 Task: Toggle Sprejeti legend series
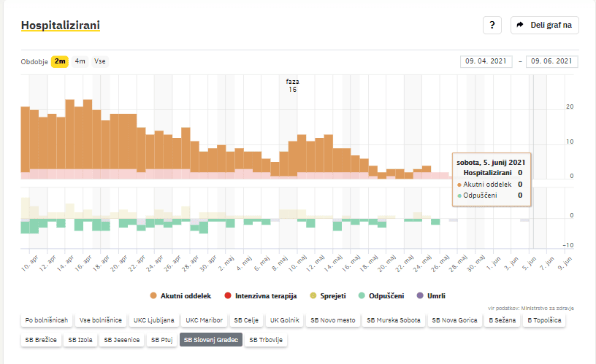click(329, 295)
